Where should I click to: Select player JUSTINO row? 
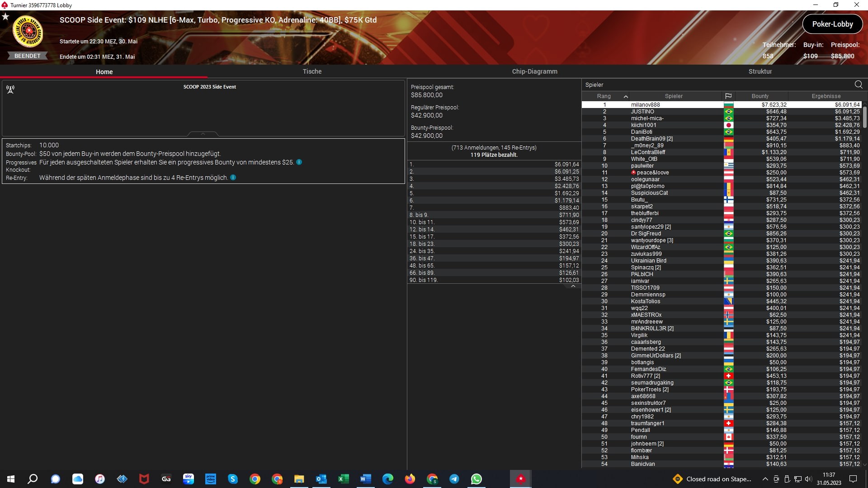(x=722, y=112)
